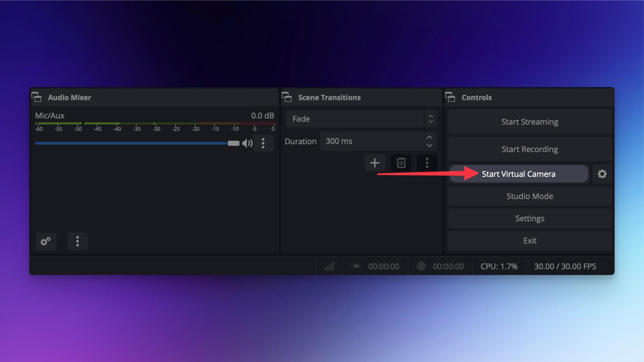644x362 pixels.
Task: Decrease transition duration with down stepper
Action: click(x=429, y=146)
